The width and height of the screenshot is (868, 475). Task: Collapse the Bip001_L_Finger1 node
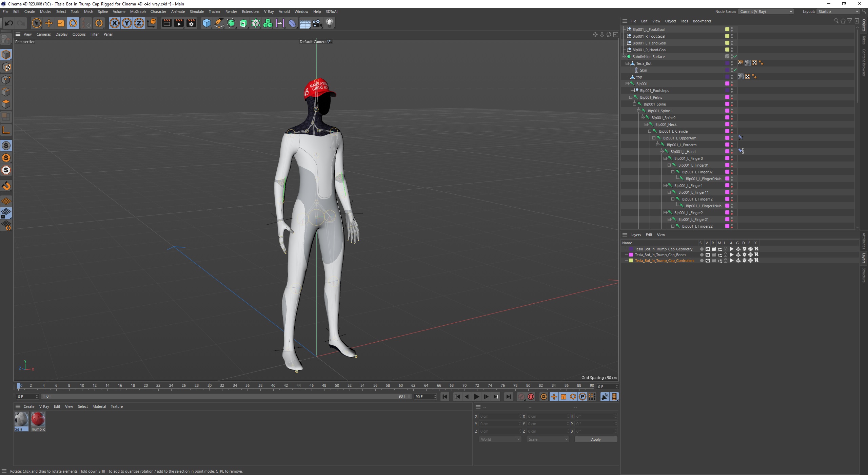(665, 186)
